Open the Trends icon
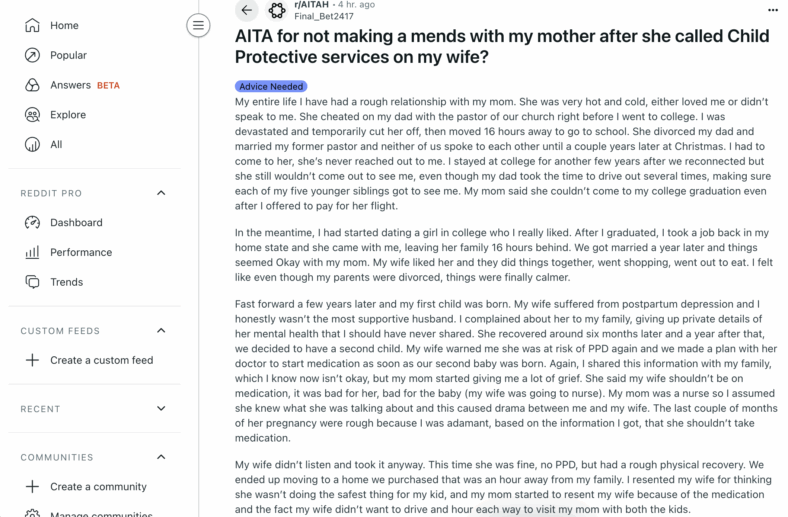 [x=32, y=282]
